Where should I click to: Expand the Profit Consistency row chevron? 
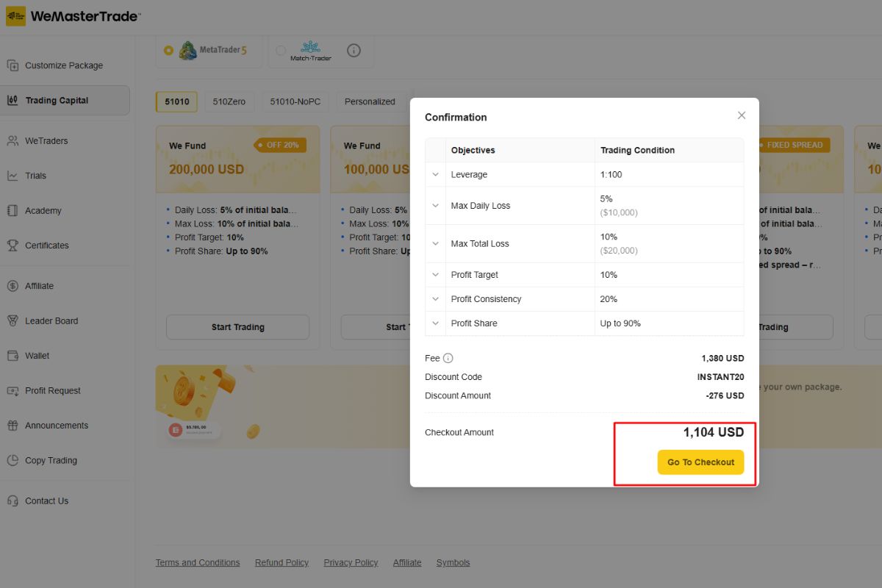tap(435, 299)
